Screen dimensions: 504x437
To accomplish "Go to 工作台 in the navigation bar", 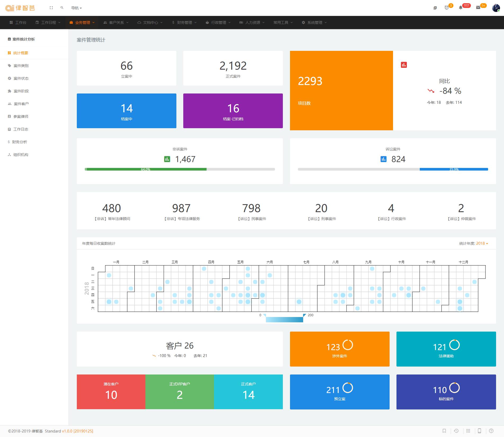I will (18, 23).
